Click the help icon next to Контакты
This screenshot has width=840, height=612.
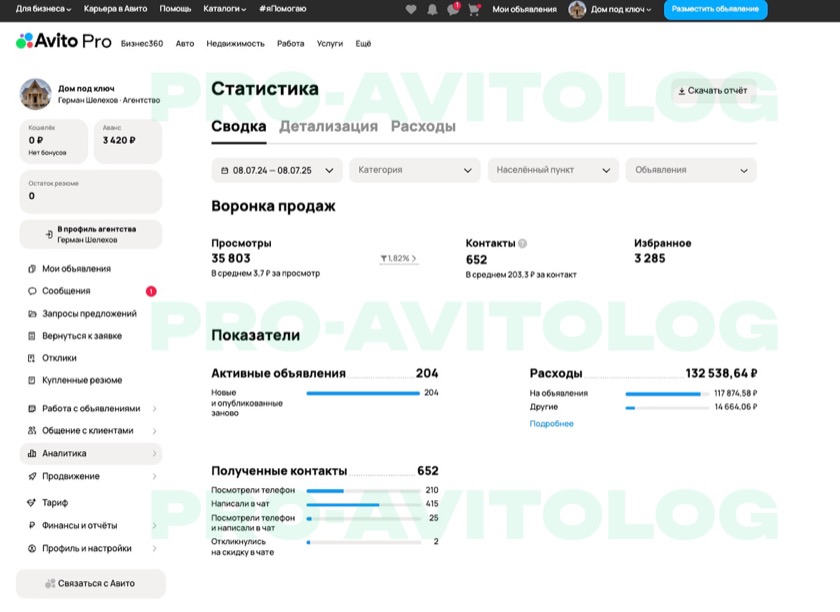coord(522,243)
